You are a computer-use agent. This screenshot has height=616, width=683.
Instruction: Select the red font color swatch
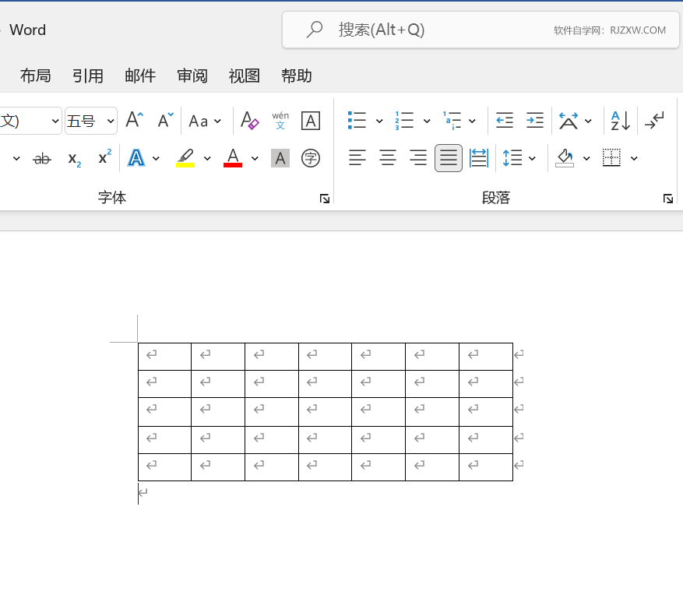[231, 158]
